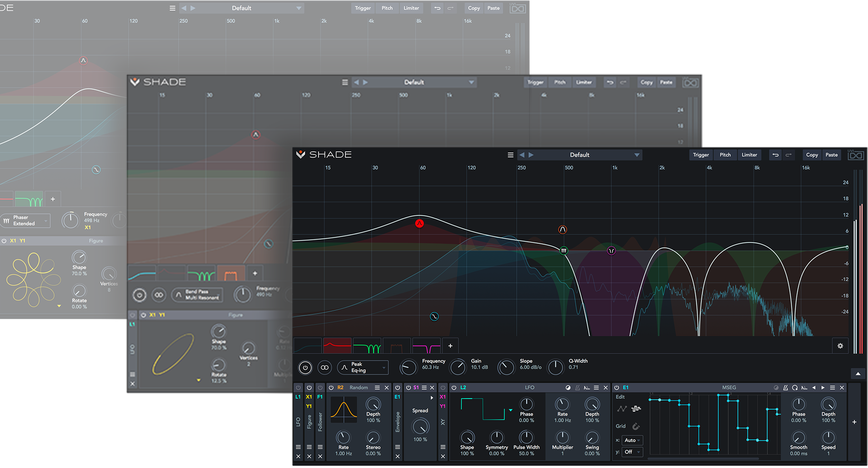Screen dimensions: 868x468
Task: Toggle filter power button
Action: click(305, 368)
